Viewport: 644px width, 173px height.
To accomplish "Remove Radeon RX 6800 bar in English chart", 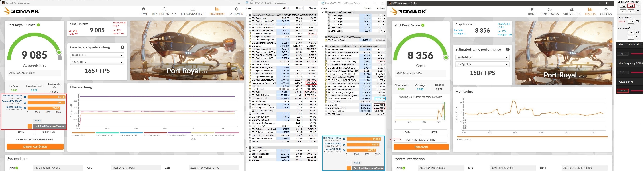I will pyautogui.click(x=344, y=145).
